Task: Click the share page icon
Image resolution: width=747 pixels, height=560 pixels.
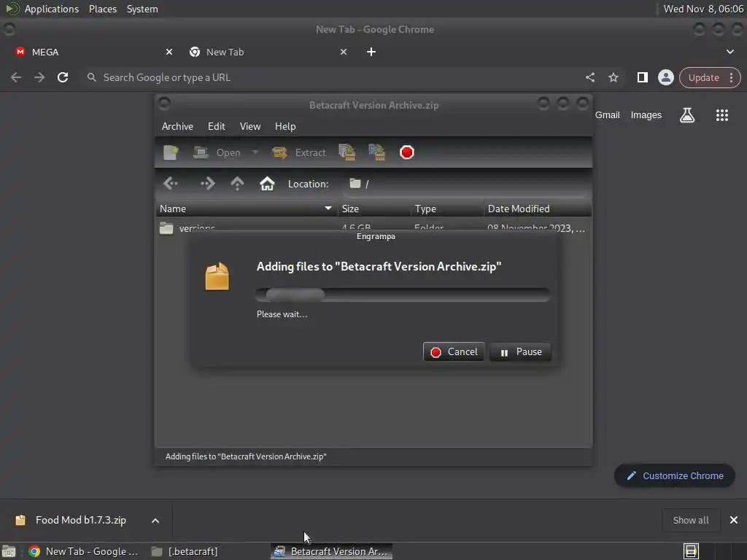Action: 589,77
